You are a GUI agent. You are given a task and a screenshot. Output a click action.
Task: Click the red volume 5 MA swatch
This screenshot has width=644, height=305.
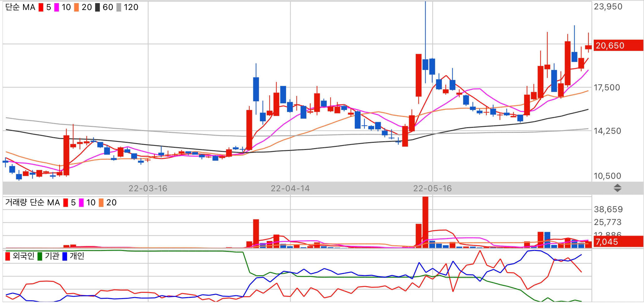click(66, 202)
